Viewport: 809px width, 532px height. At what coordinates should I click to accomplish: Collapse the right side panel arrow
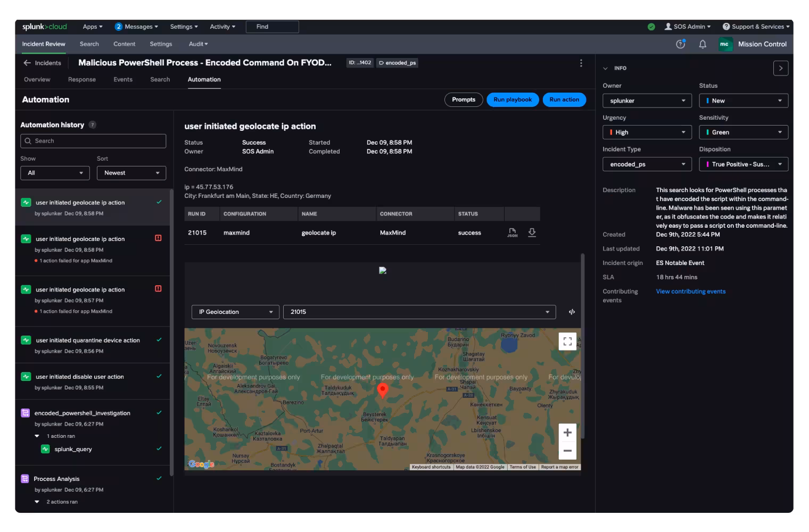pos(780,68)
